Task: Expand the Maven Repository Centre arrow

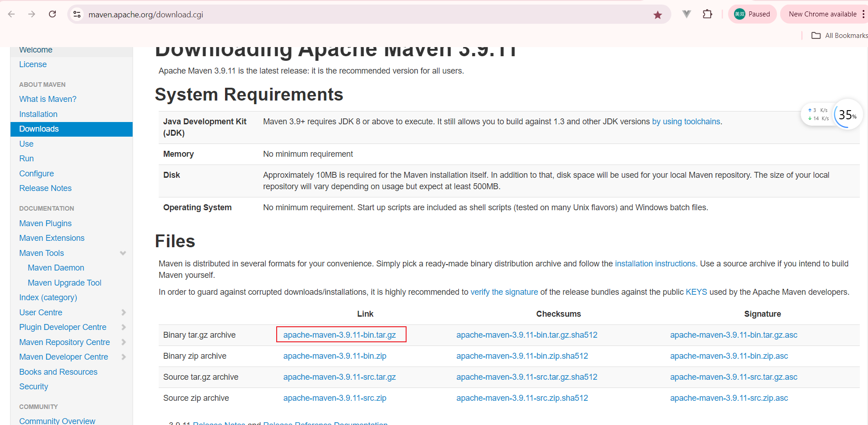Action: point(123,342)
